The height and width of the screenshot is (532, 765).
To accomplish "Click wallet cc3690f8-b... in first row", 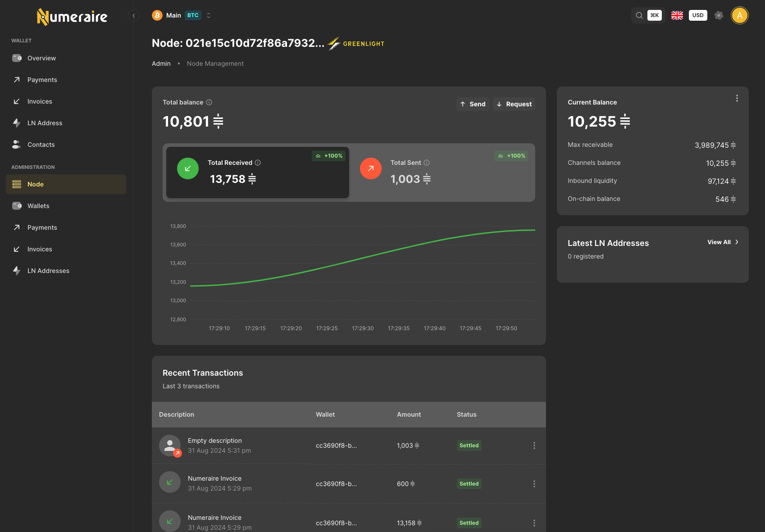I will [336, 446].
